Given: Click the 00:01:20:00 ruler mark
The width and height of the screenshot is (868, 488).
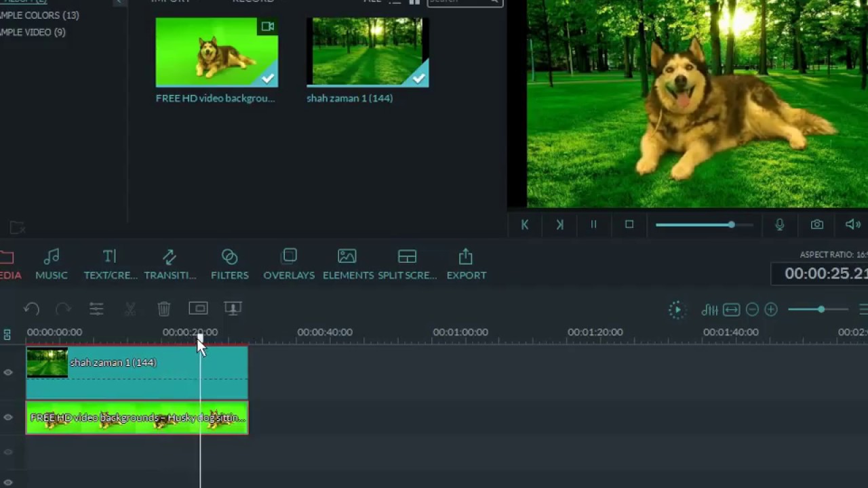Looking at the screenshot, I should [x=595, y=332].
